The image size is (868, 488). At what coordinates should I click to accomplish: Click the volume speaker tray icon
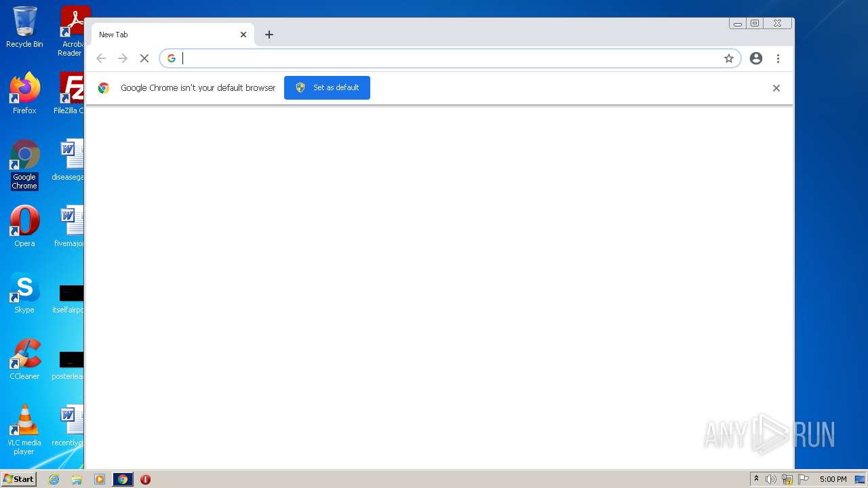click(771, 479)
